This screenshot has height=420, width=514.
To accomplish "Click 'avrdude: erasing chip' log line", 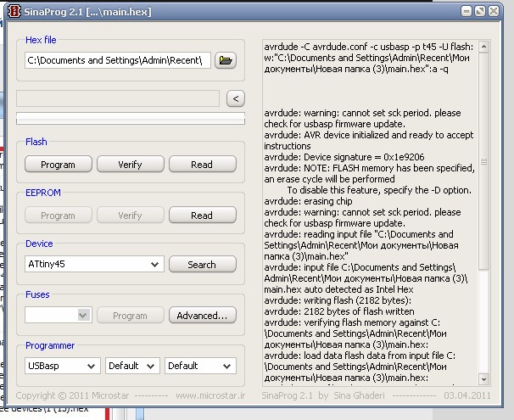I will [x=308, y=201].
